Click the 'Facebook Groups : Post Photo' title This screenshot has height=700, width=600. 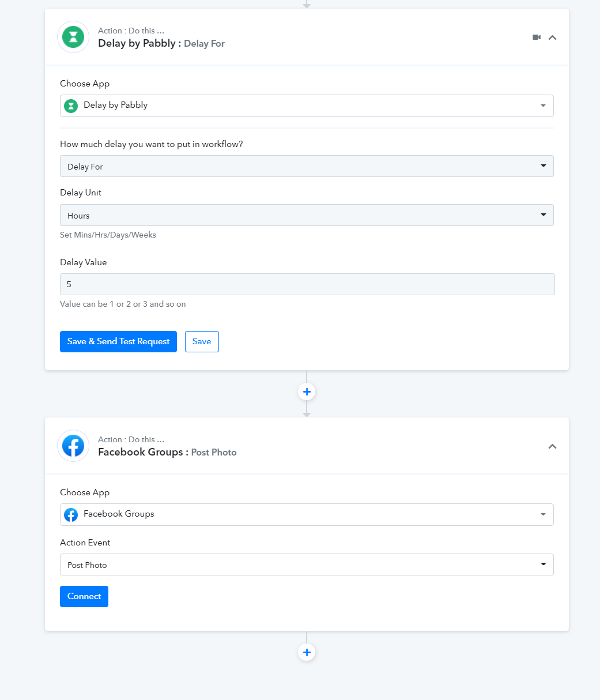(167, 452)
